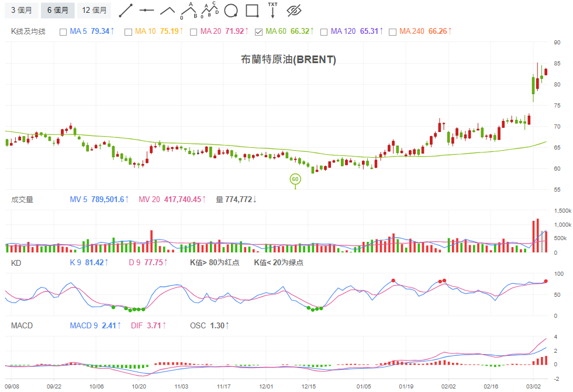Enable the MA 5 moving average checkbox
This screenshot has height=392, width=573.
pyautogui.click(x=63, y=32)
